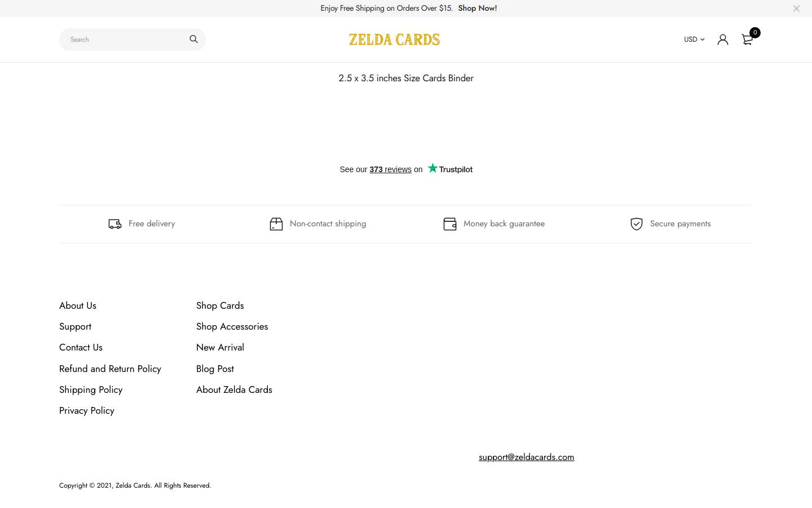
Task: View the Shipping Policy page
Action: [x=91, y=389]
